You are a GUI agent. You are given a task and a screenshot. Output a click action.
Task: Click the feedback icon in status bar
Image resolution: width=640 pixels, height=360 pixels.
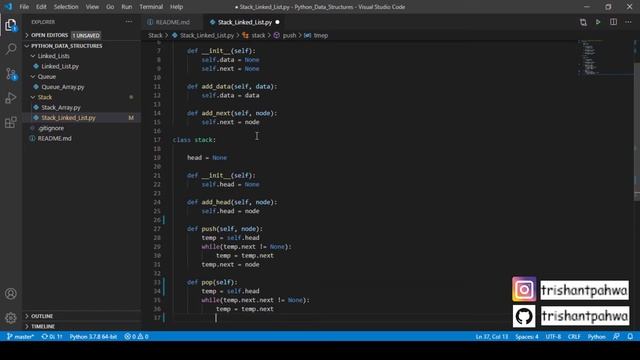[616, 337]
